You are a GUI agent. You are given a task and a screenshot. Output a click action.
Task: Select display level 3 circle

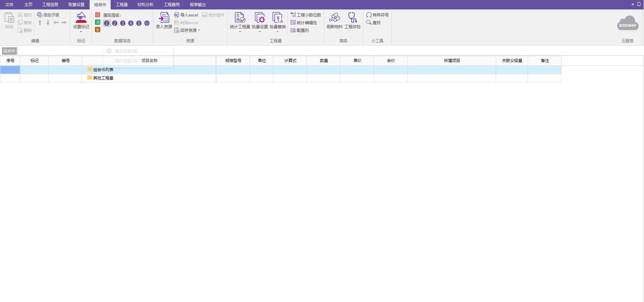coord(123,23)
